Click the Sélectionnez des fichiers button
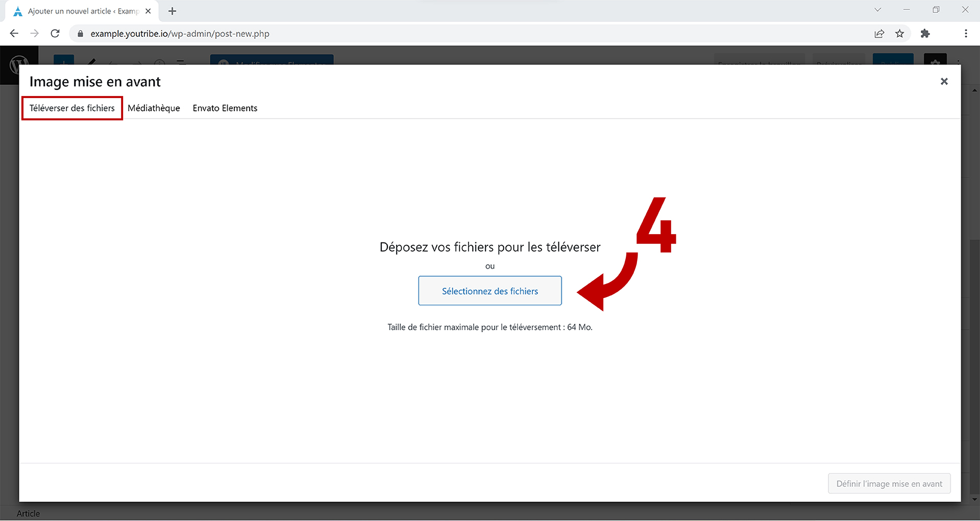The image size is (980, 521). [x=489, y=291]
